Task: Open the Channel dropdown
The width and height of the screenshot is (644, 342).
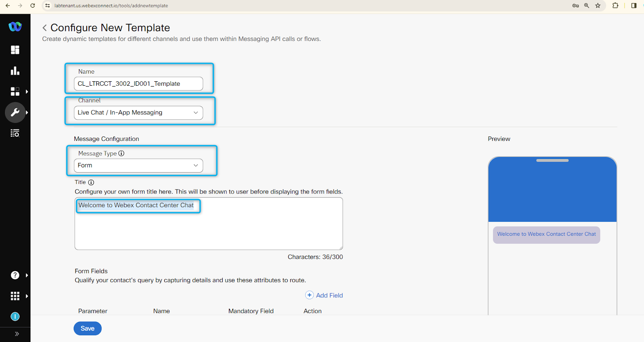Action: coord(138,113)
